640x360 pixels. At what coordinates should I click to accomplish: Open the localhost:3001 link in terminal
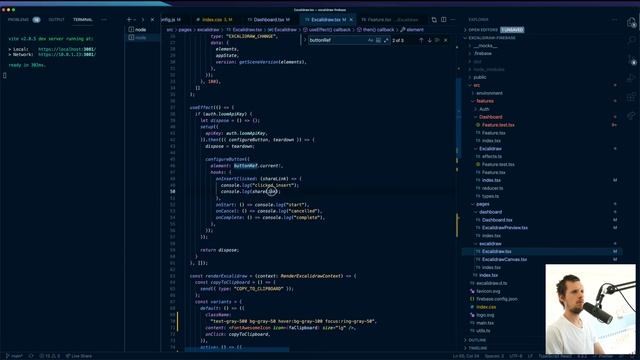[x=67, y=49]
